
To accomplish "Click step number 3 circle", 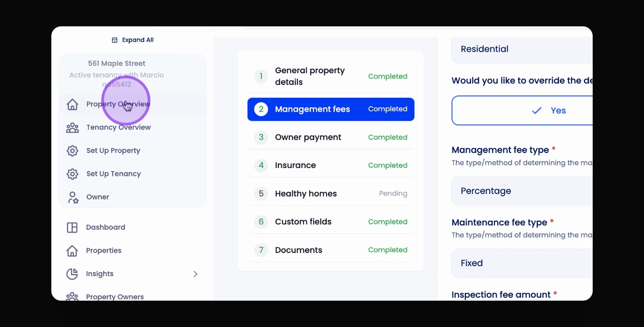I will (x=261, y=137).
